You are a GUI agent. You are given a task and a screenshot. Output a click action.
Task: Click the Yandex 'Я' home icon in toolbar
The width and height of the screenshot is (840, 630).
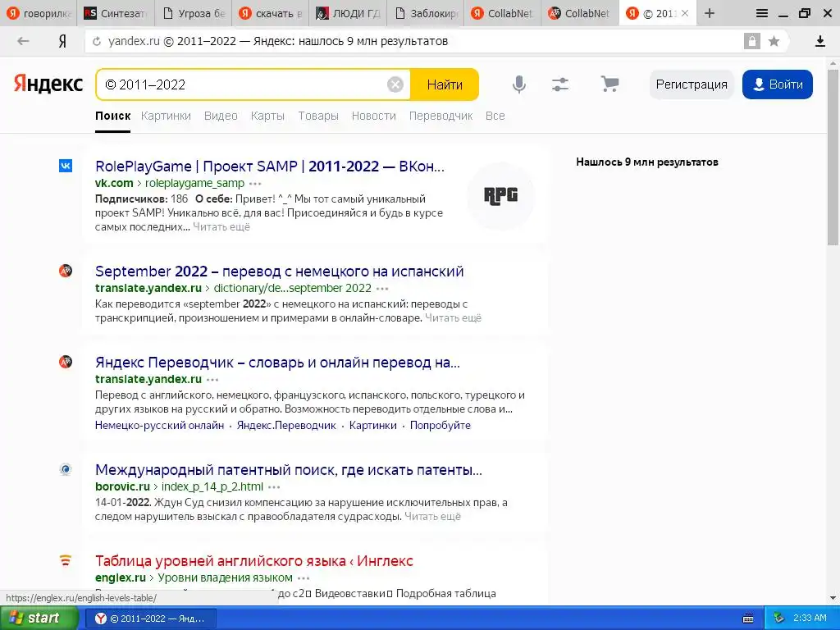pos(62,41)
